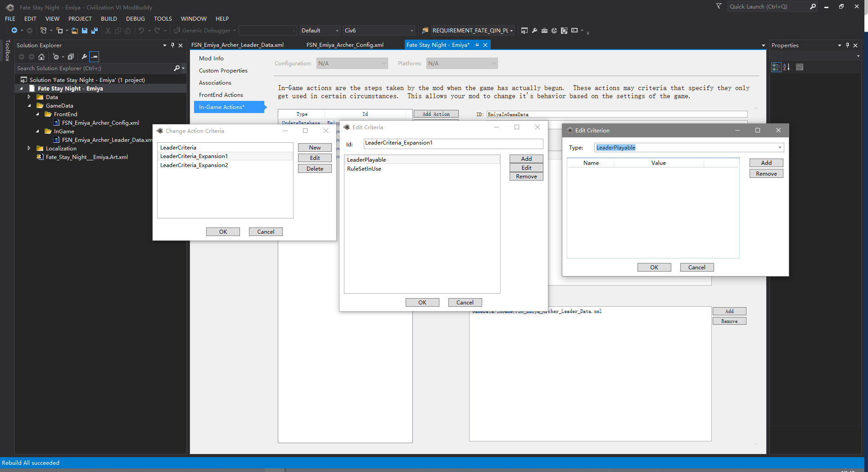Open the Default solution configuration dropdown
The width and height of the screenshot is (868, 472).
pyautogui.click(x=320, y=31)
